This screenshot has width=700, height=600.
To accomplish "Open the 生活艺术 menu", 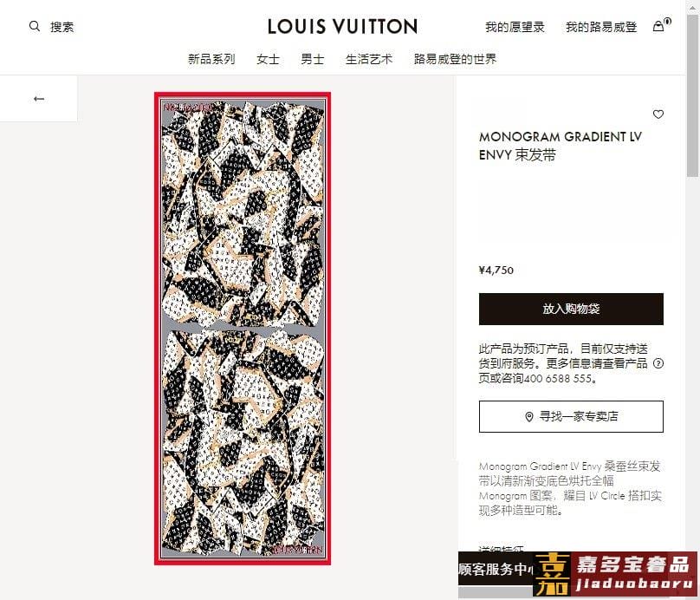I will coord(369,59).
